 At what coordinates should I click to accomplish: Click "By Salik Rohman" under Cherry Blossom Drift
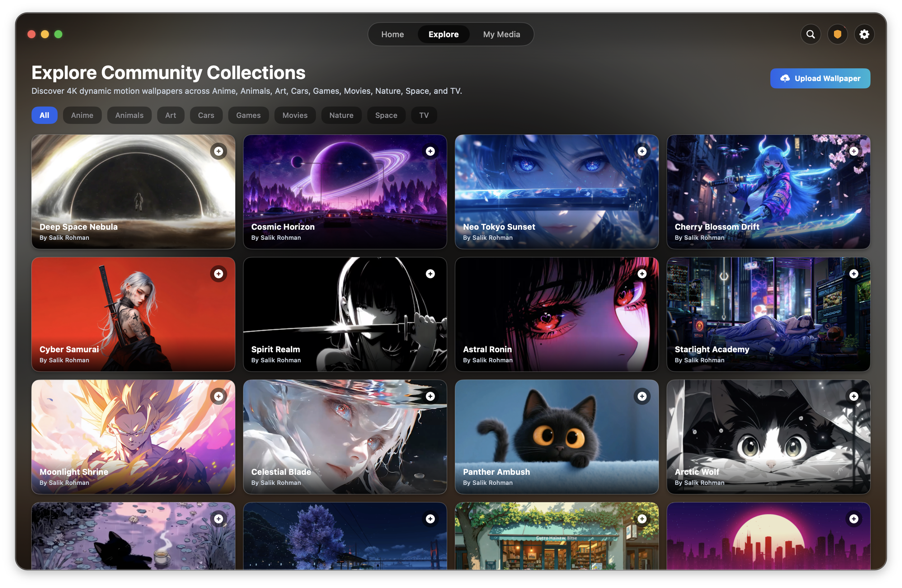click(x=700, y=238)
